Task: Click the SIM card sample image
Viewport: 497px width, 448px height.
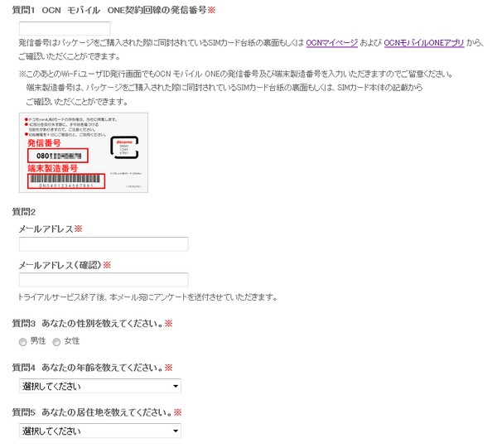Action: point(84,152)
